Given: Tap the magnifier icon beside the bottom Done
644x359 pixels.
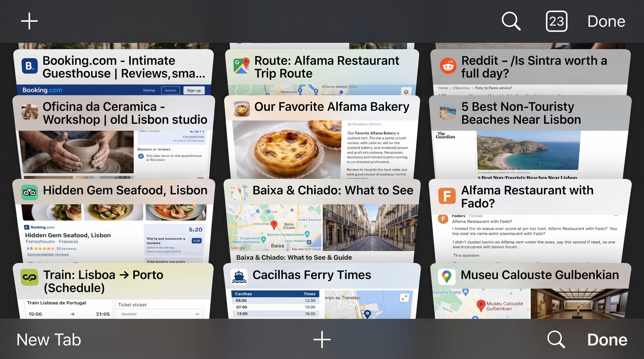Looking at the screenshot, I should (x=556, y=339).
